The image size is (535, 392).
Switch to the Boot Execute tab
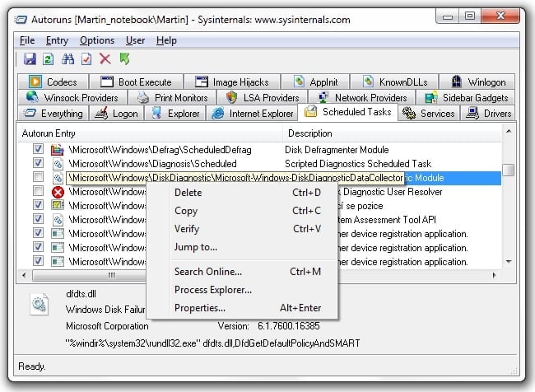pyautogui.click(x=137, y=82)
